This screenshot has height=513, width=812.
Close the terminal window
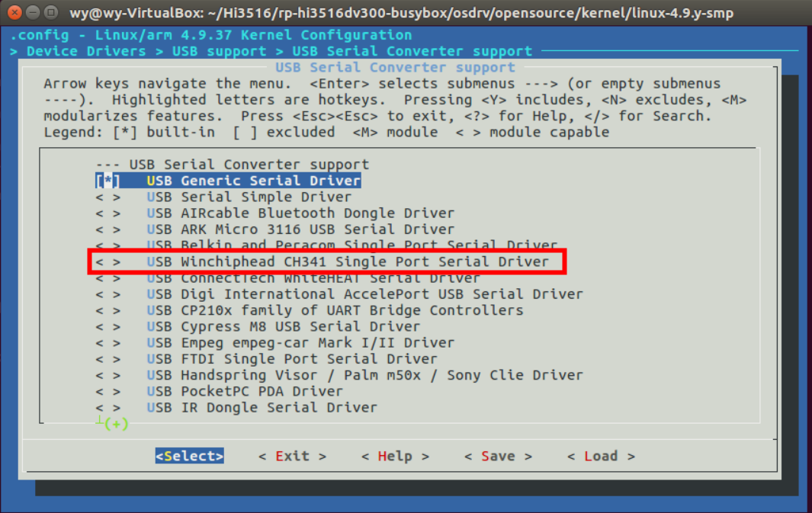click(15, 12)
